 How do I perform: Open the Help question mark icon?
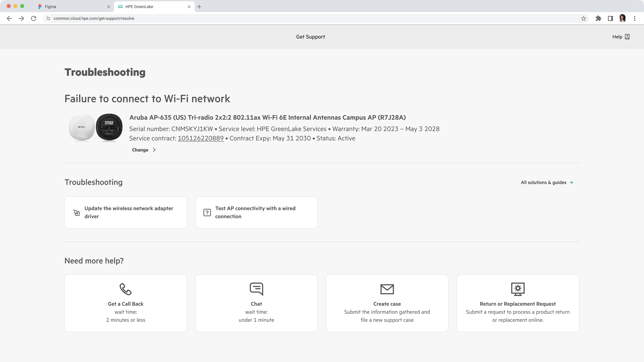(x=627, y=37)
